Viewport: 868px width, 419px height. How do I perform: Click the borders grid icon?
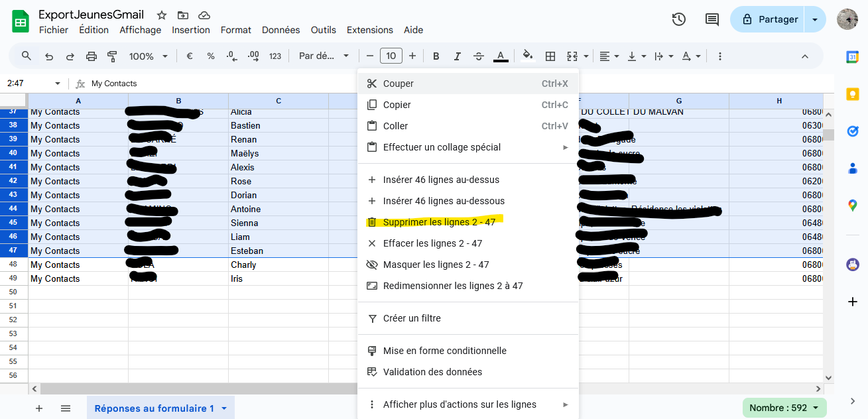[x=550, y=56]
